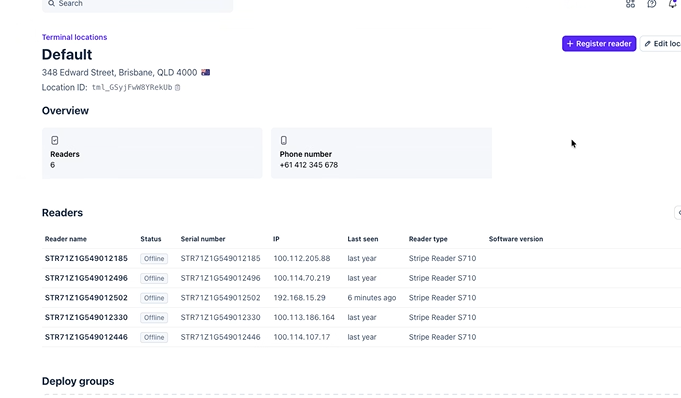The image size is (681, 398).
Task: Select IP address 100.112.205.88
Action: coord(302,259)
